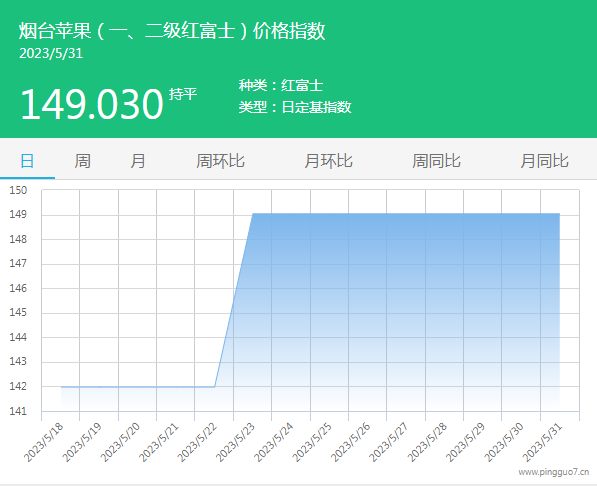Click the 2023/5/23 axis date label
597x486 pixels.
[235, 442]
